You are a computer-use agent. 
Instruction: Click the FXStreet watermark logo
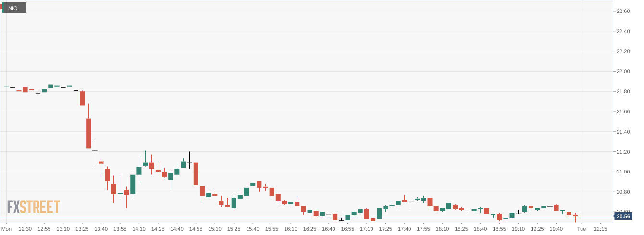[x=33, y=207]
